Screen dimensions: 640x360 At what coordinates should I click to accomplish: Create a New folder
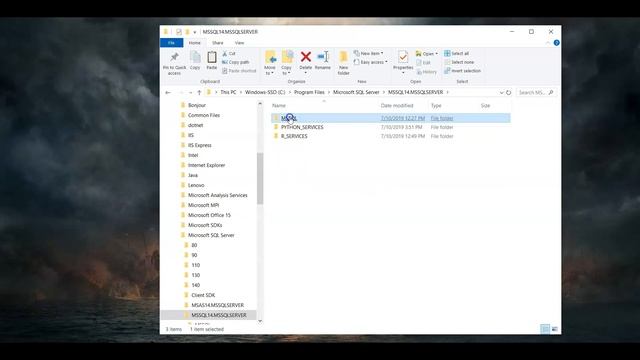[344, 63]
